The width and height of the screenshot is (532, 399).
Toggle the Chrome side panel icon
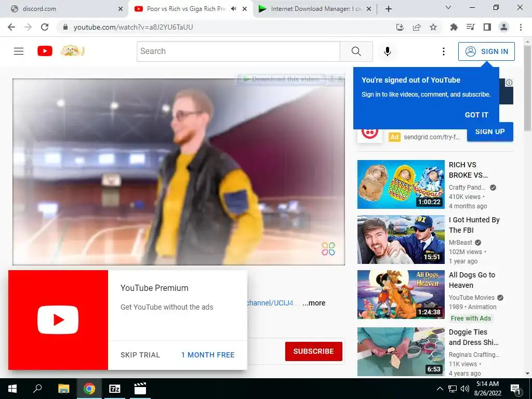tap(487, 27)
